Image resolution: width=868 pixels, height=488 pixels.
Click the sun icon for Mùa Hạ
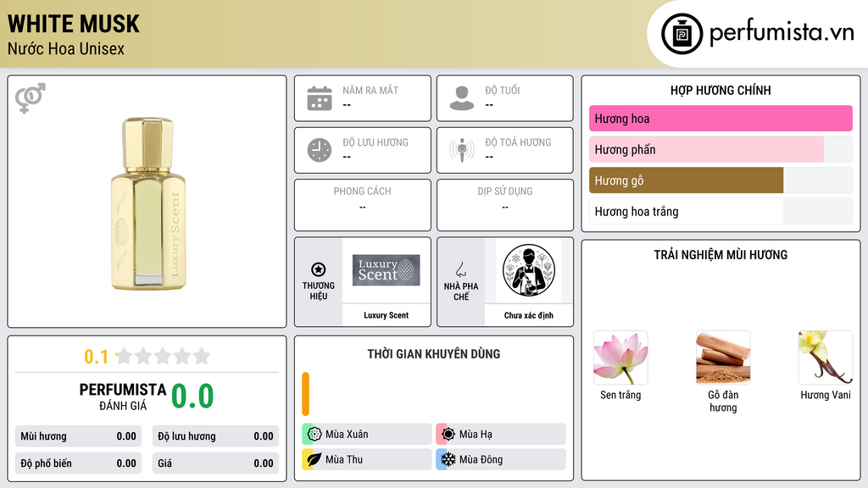(x=448, y=435)
